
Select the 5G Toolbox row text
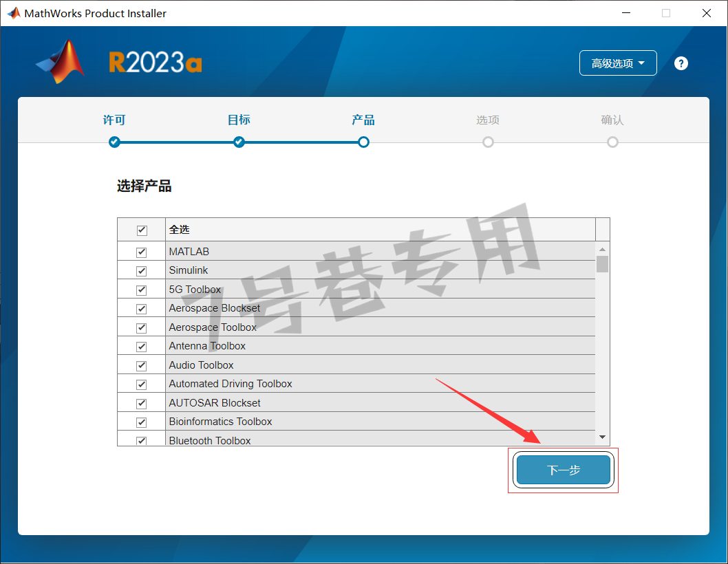coord(195,289)
